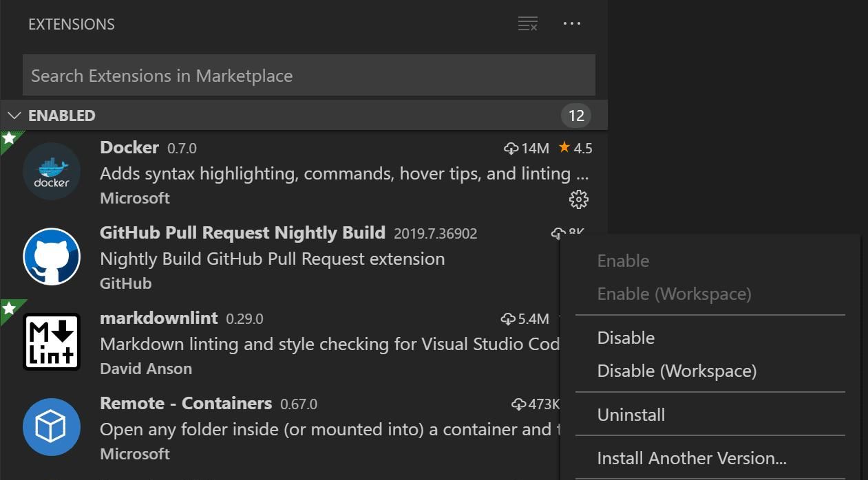
Task: Select Uninstall from the context menu
Action: tap(631, 415)
